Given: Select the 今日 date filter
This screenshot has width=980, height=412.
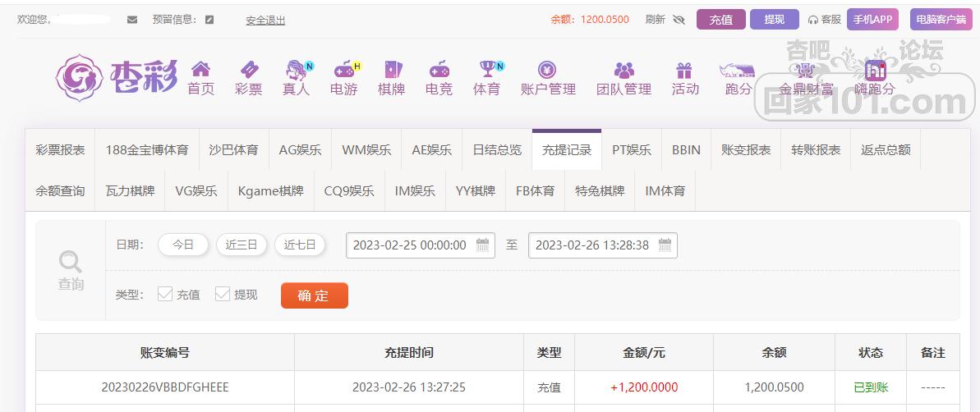Looking at the screenshot, I should (x=183, y=245).
